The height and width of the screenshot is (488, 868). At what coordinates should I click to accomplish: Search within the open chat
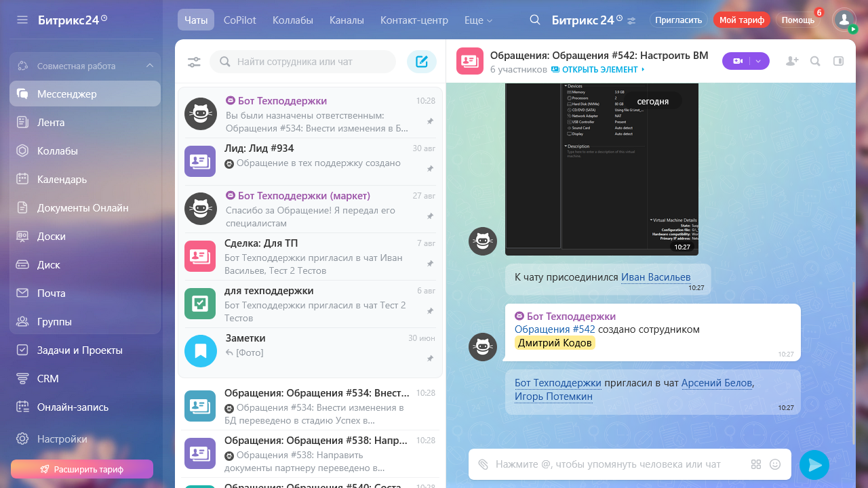[x=816, y=61]
